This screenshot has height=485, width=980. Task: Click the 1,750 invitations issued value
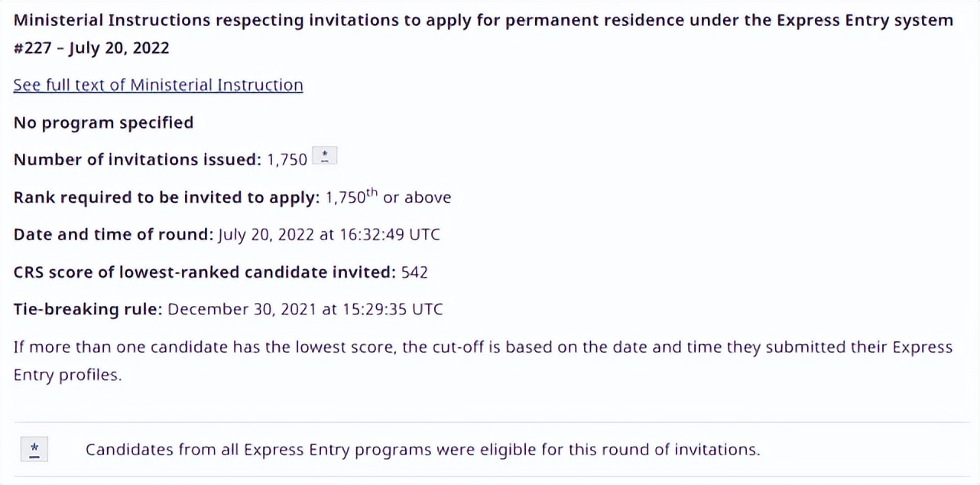click(287, 160)
